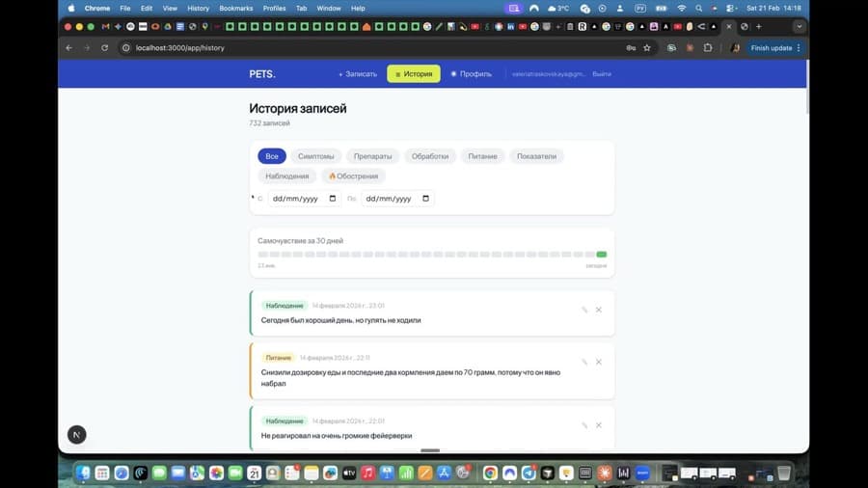
Task: Go to the Профиль section
Action: pos(471,74)
